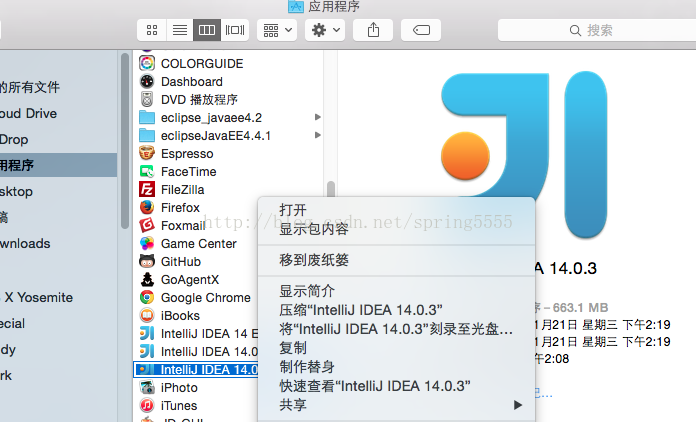Switch Finder to Cover Flow view
696x422 pixels.
click(x=235, y=30)
